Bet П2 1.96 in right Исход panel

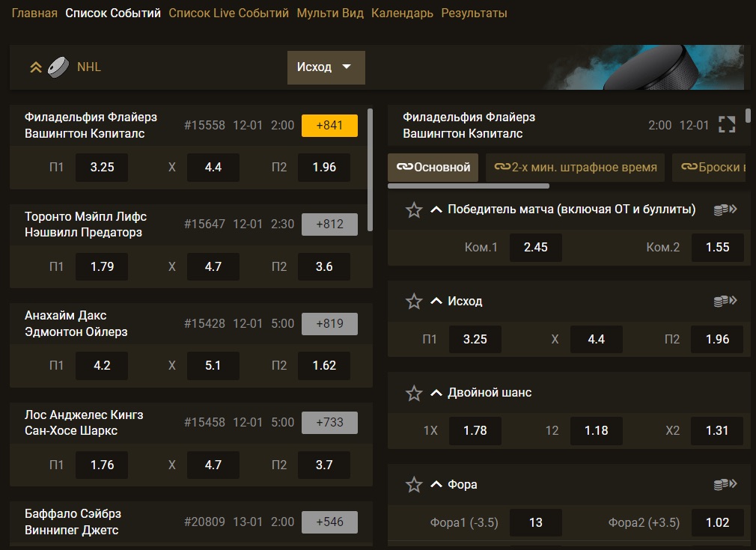(717, 339)
